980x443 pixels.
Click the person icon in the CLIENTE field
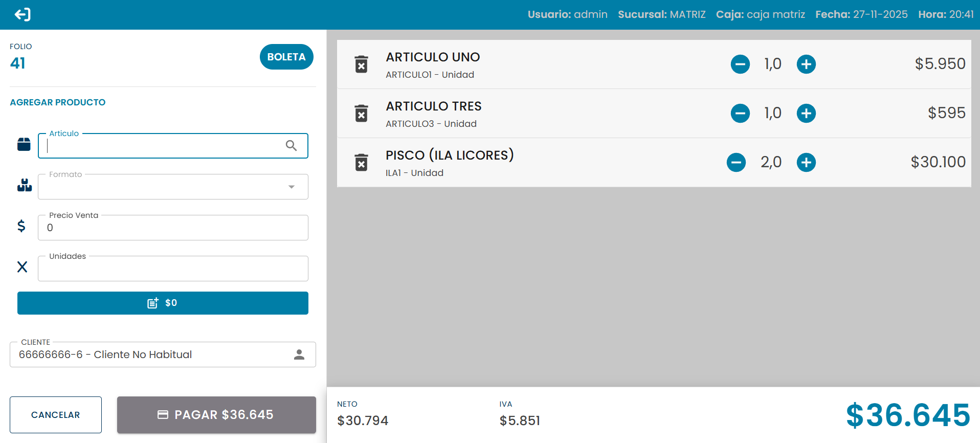[299, 355]
